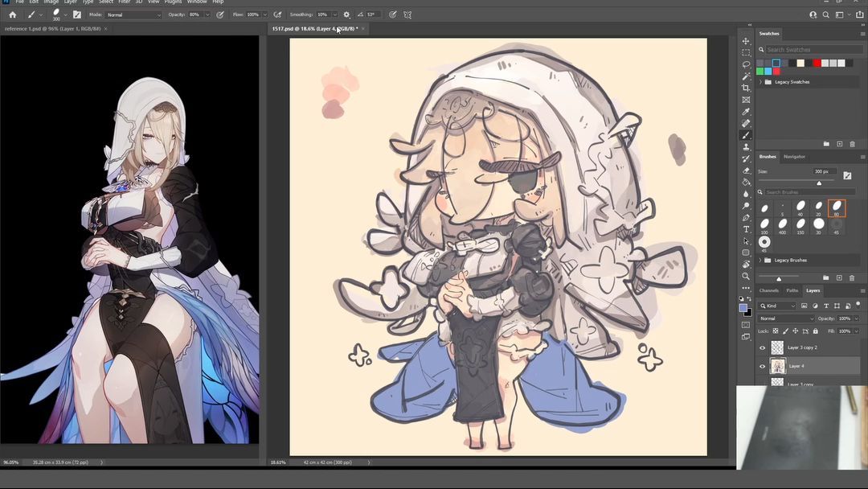Toggle lock all for layer

pos(815,331)
